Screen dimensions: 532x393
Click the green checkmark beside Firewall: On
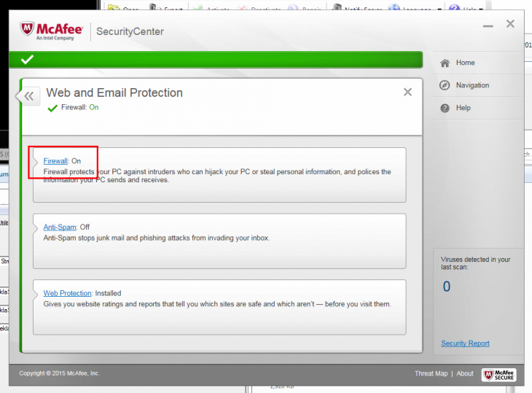[52, 108]
